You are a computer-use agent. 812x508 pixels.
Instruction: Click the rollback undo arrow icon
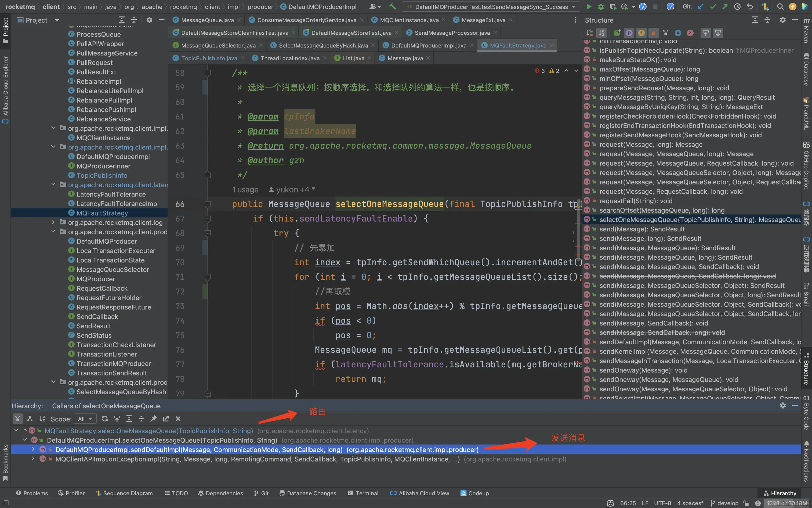[x=750, y=7]
